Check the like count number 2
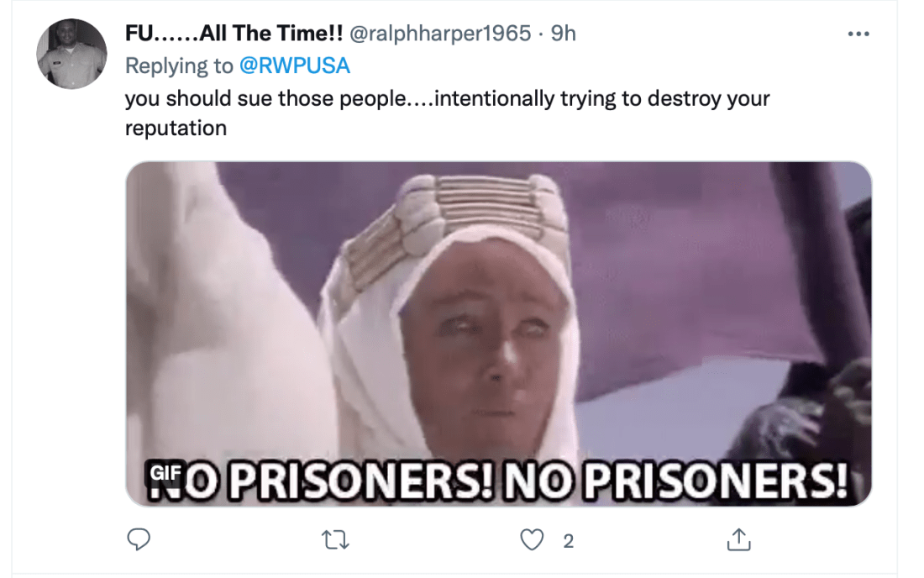Screen dimensions: 924x578 click(x=568, y=541)
